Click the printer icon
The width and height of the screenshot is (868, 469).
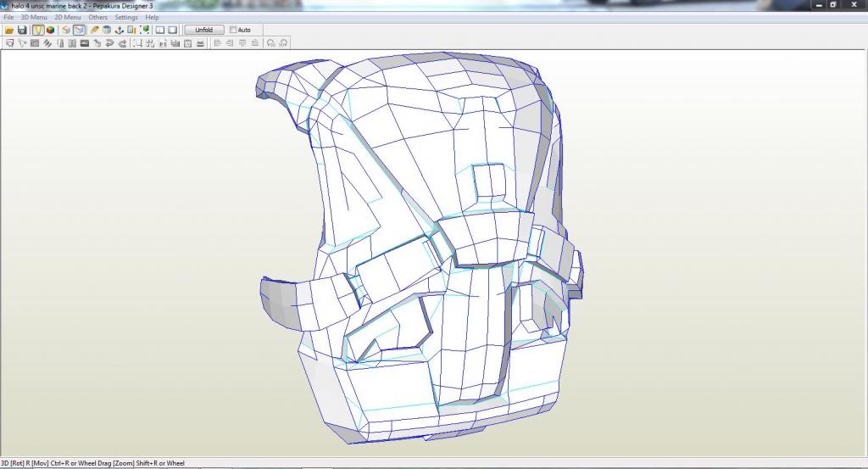pos(200,43)
